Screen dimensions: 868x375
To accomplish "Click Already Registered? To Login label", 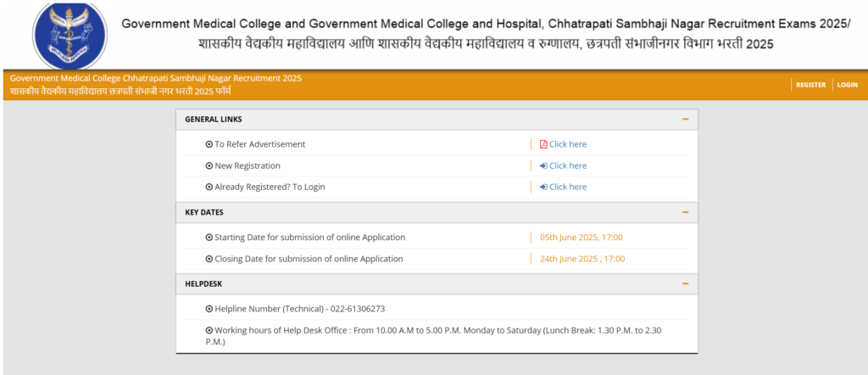I will (270, 187).
